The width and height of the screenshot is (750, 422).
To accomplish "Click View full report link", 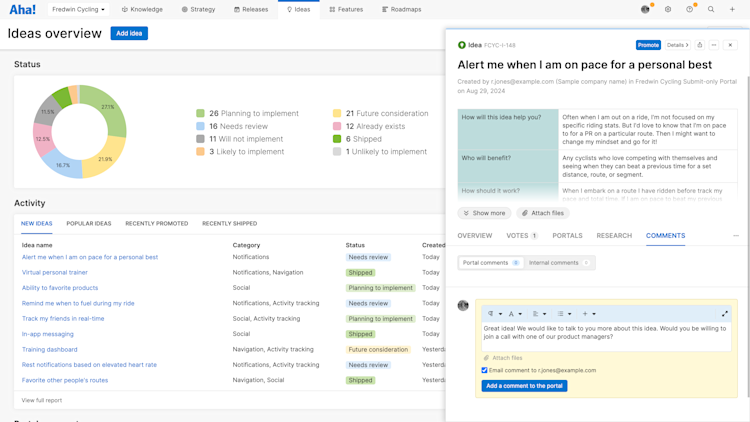I will point(42,400).
